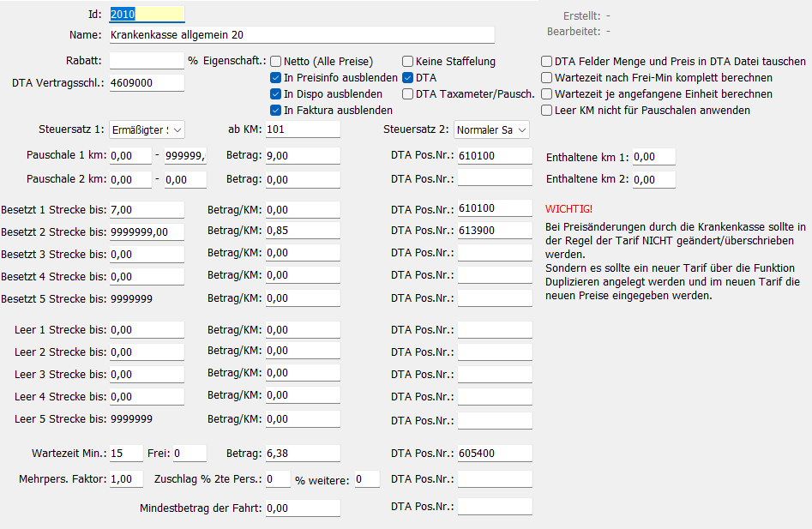812x529 pixels.
Task: Click the Name field with Krankenkasse allgemein 20
Action: click(x=302, y=35)
